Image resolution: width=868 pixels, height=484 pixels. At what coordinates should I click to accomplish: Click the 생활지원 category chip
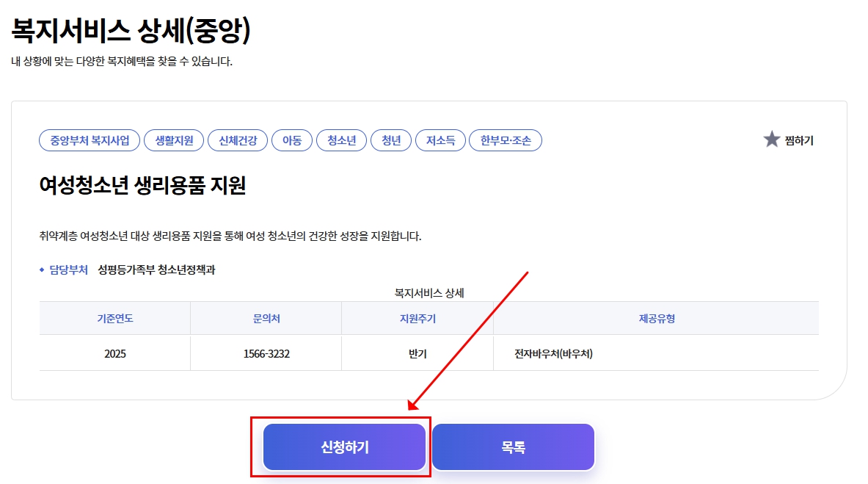click(x=173, y=140)
